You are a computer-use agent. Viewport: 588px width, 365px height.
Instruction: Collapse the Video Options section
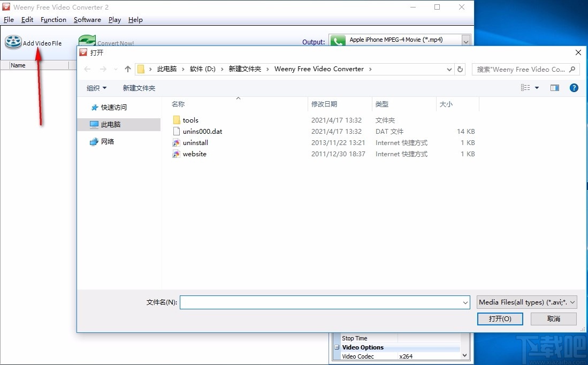tap(337, 347)
